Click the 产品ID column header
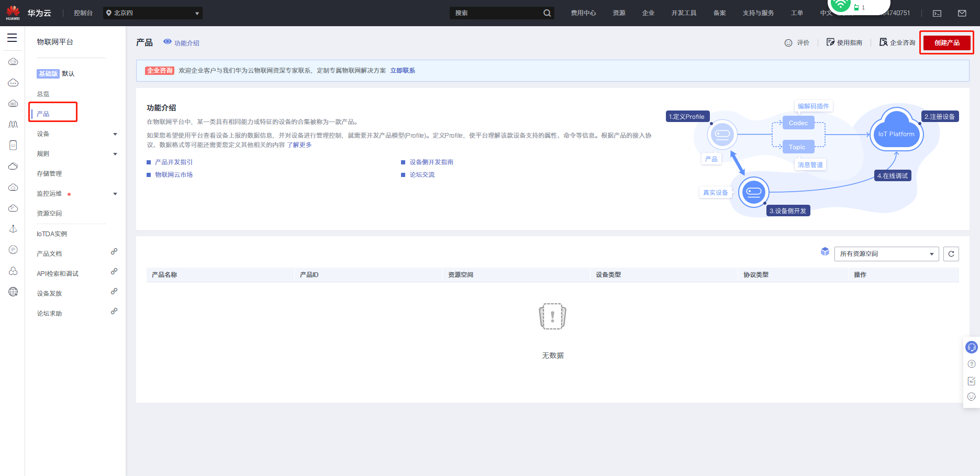 tap(309, 275)
